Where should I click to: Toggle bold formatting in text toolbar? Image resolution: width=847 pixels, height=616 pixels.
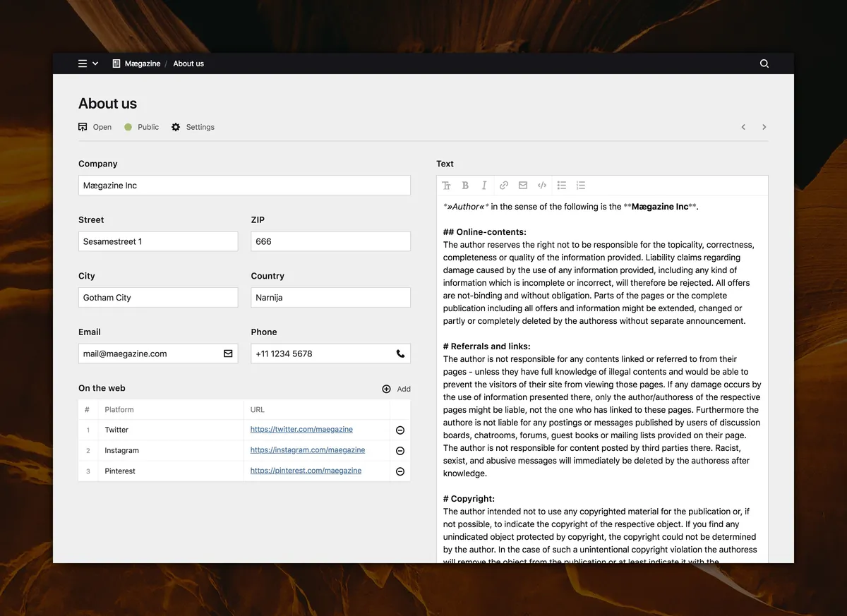pos(465,186)
